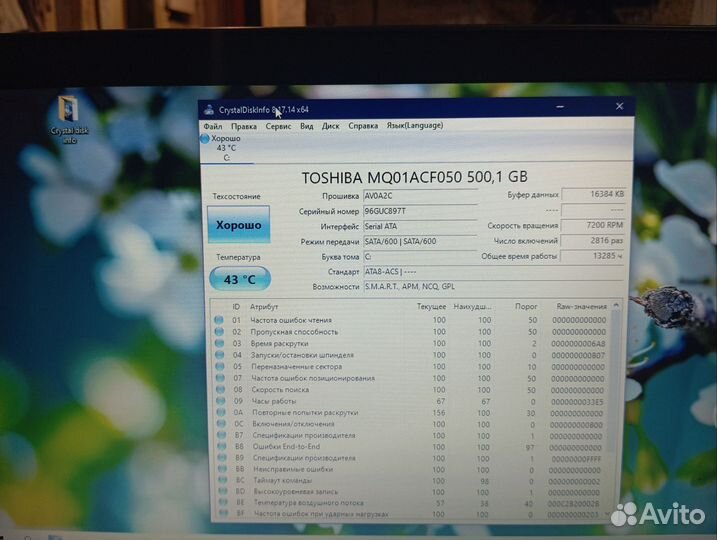Click the Прошивка field with AV0A2C
Image resolution: width=717 pixels, height=540 pixels.
(x=420, y=196)
